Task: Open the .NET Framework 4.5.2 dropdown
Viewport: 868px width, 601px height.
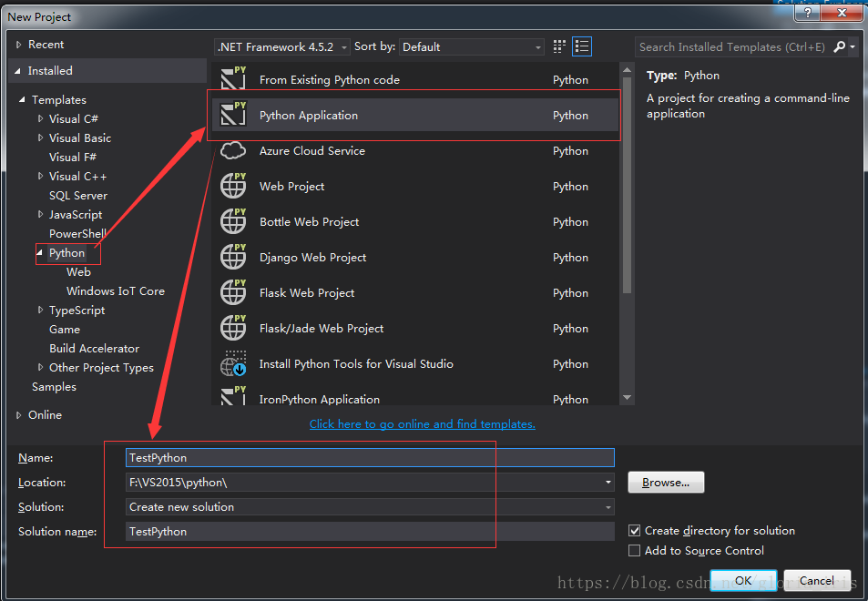Action: 281,47
